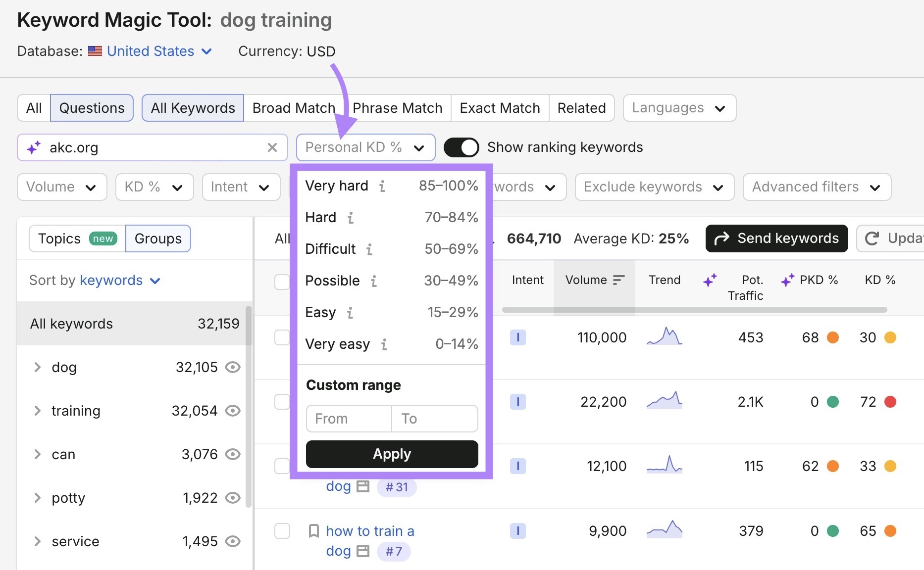Click the info icon next to Difficult
The height and width of the screenshot is (570, 924).
369,249
